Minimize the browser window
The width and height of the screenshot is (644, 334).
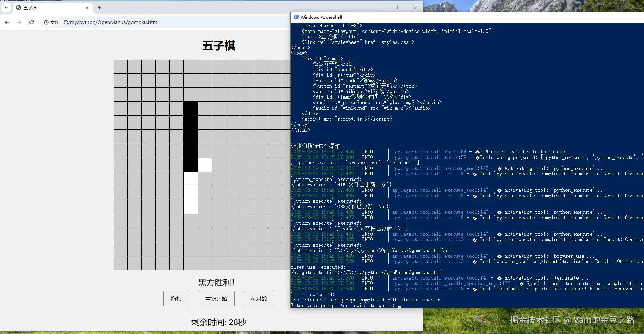pyautogui.click(x=383, y=8)
